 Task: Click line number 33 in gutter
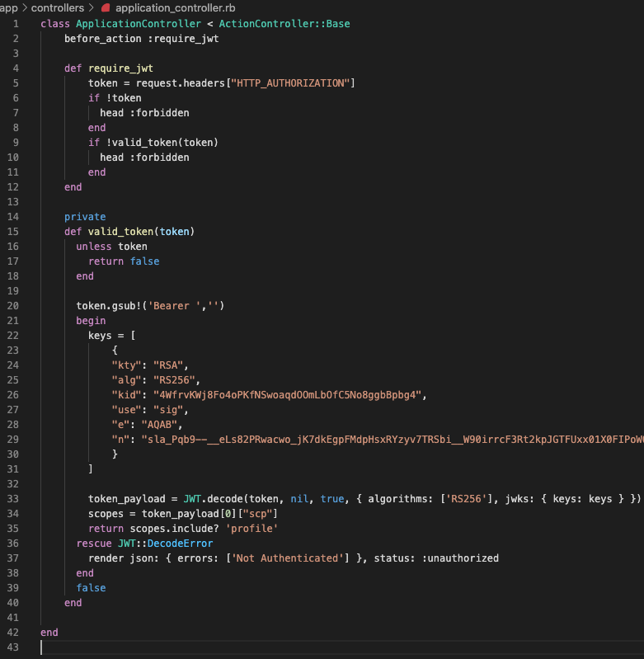(13, 499)
